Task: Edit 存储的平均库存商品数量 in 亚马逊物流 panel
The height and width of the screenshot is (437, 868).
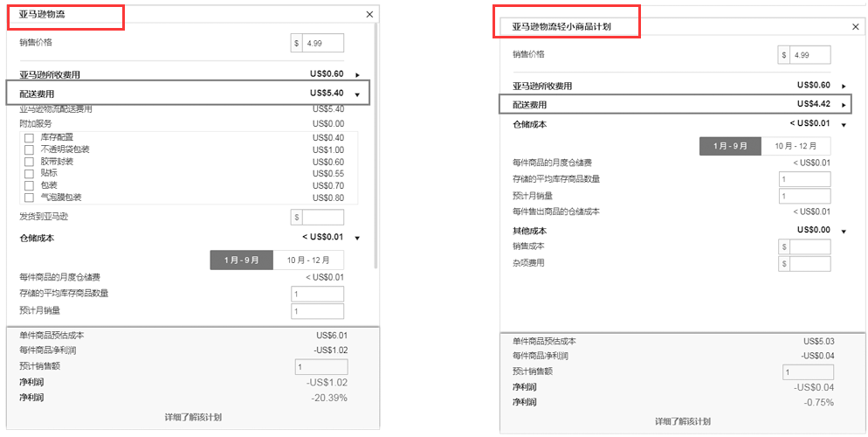Action: tap(317, 294)
